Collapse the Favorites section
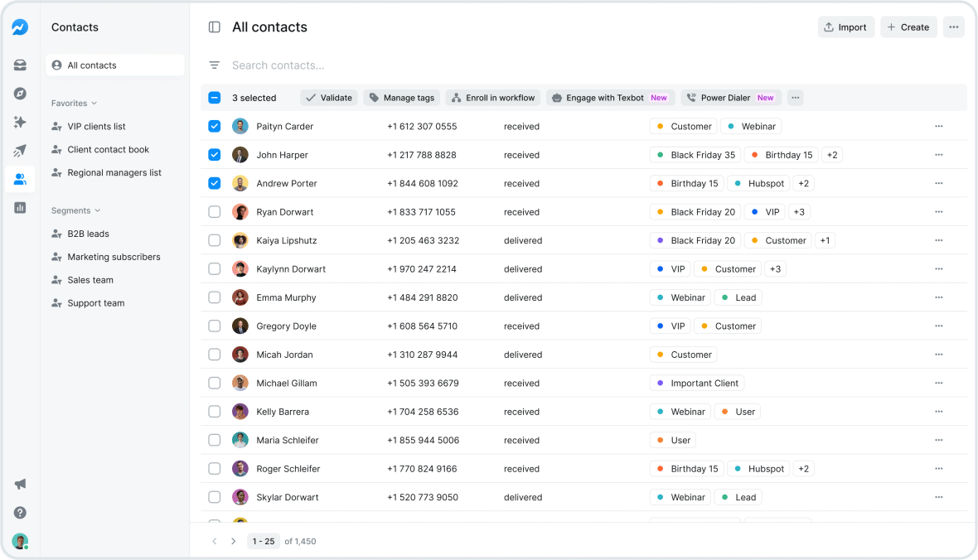Viewport: 978px width, 560px height. (x=74, y=103)
